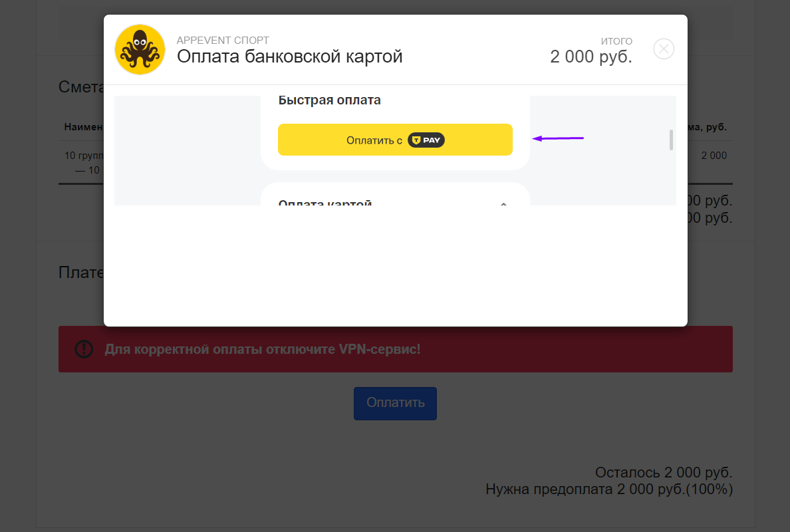The width and height of the screenshot is (790, 532).
Task: Click the Осталось 2 000 руб. text
Action: (664, 472)
